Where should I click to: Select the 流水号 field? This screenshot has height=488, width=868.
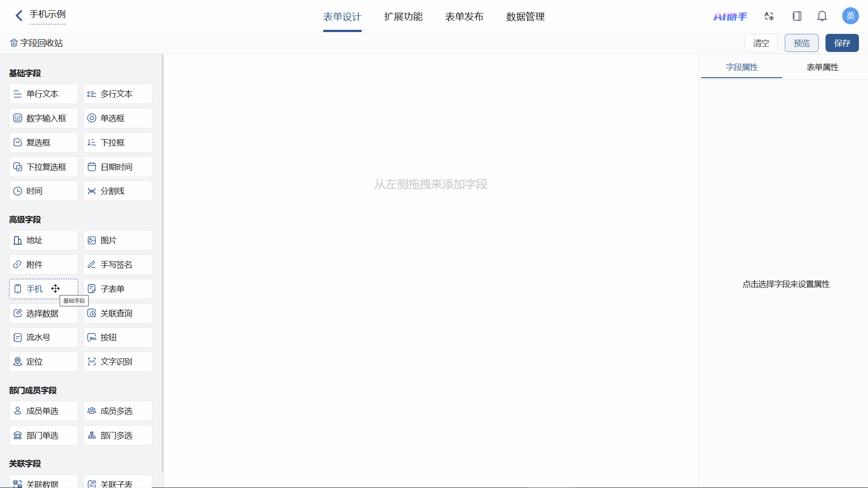(x=43, y=338)
